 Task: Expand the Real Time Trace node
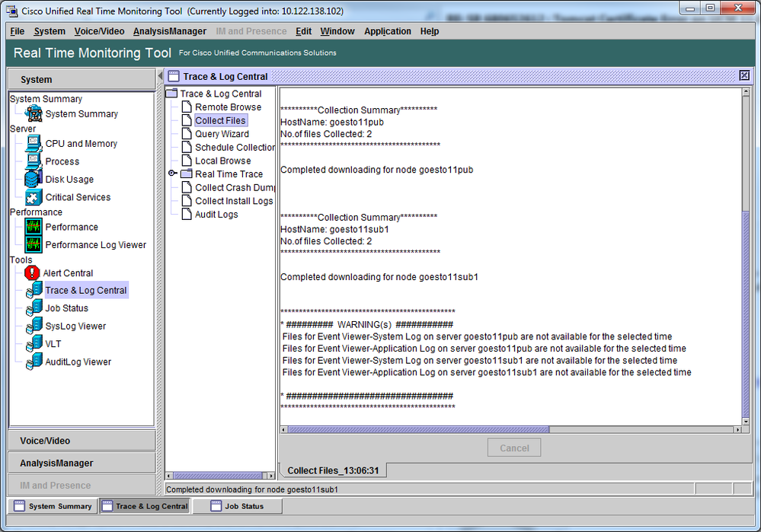coord(172,173)
